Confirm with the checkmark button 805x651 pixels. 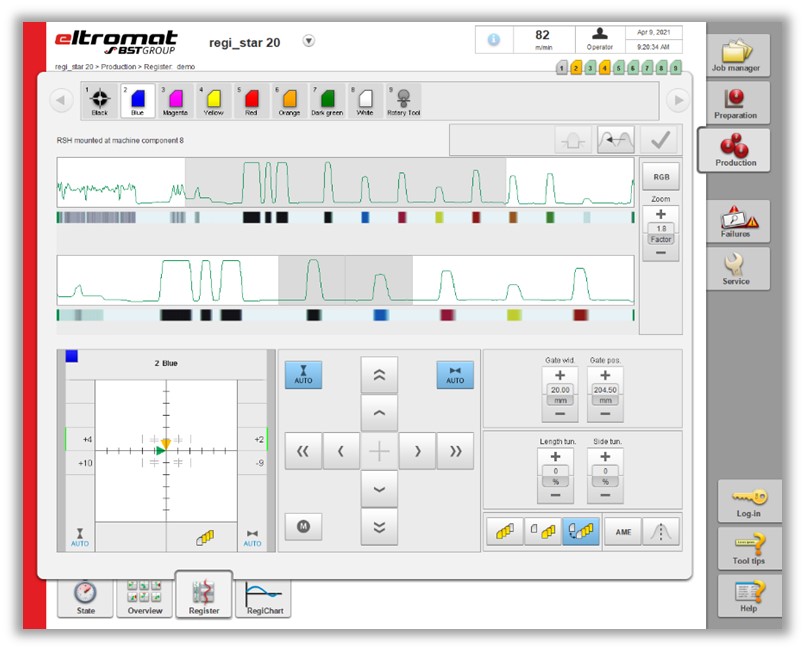660,140
